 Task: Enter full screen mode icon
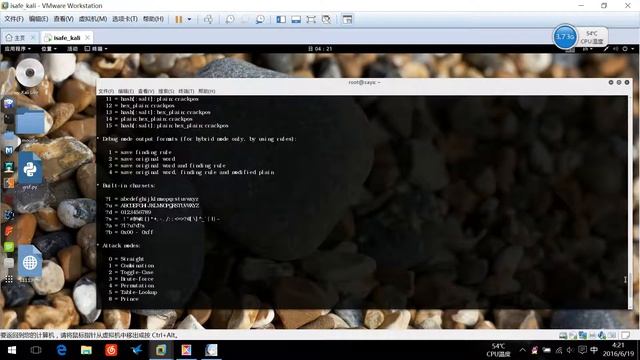311,19
